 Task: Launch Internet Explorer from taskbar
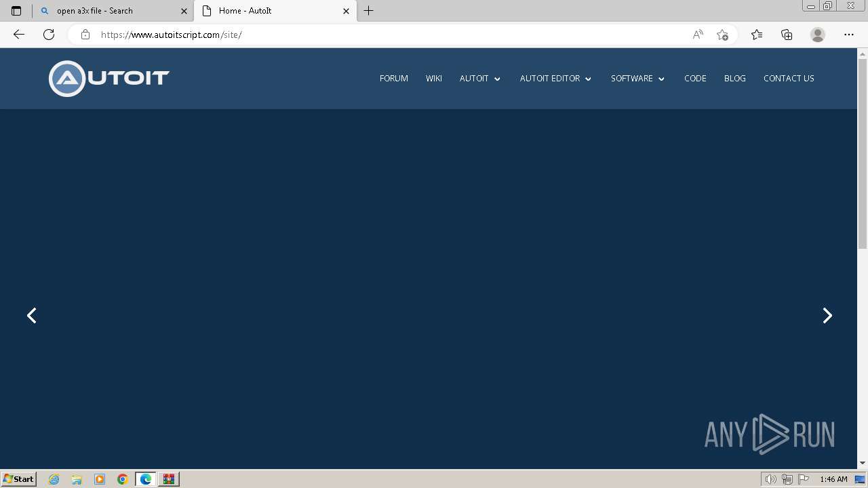click(54, 479)
